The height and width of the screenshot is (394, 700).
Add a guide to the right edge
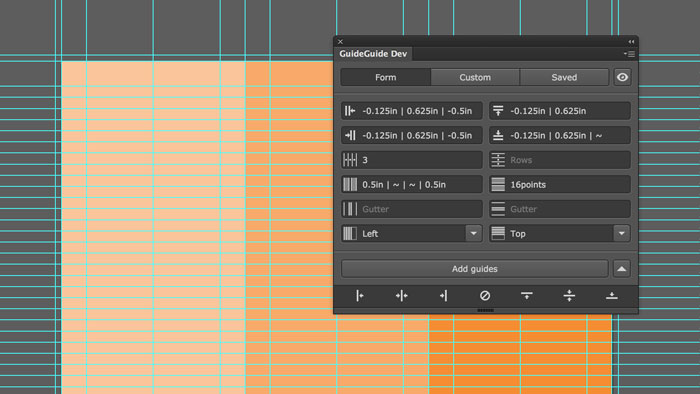point(443,295)
